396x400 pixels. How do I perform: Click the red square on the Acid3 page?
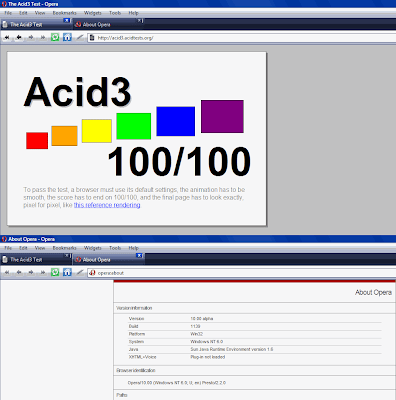tap(37, 140)
